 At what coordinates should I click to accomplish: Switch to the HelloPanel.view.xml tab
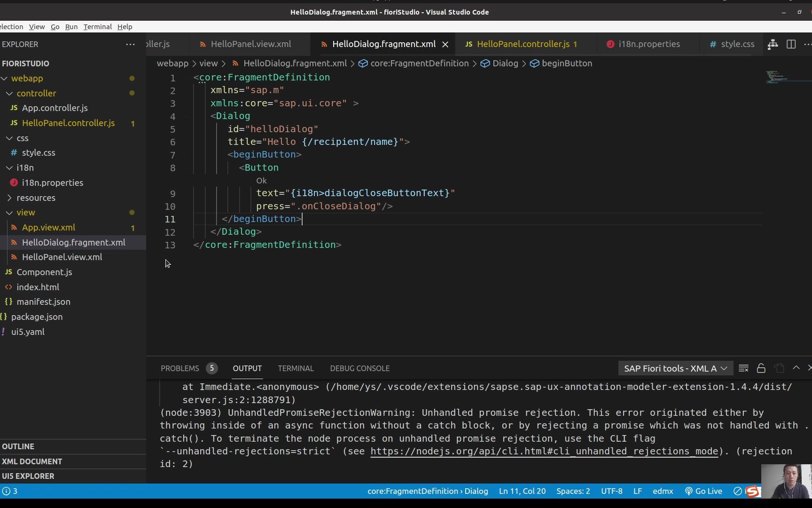coord(250,44)
